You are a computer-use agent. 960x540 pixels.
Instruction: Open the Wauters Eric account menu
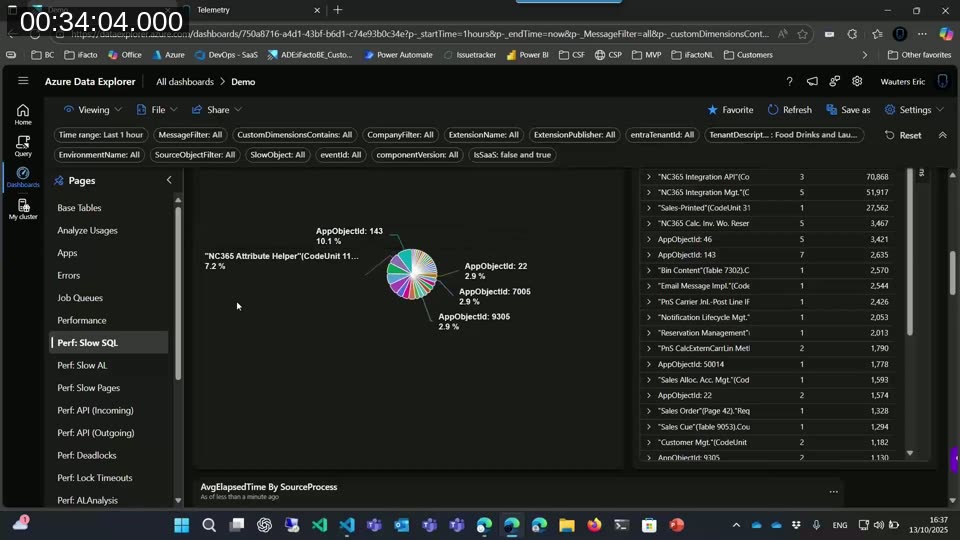[902, 81]
